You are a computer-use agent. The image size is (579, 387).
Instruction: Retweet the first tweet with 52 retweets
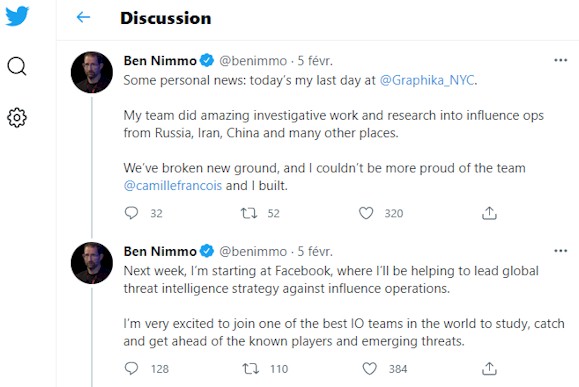249,213
